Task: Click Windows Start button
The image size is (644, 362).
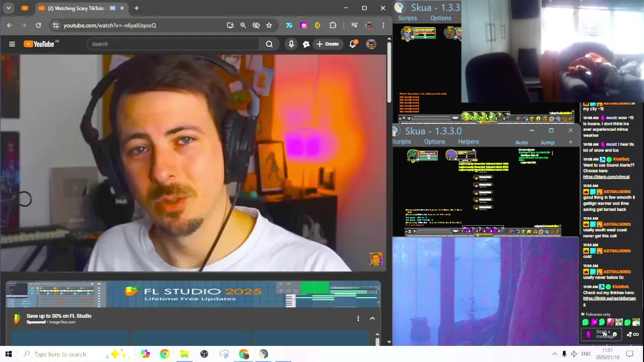Action: [8, 354]
